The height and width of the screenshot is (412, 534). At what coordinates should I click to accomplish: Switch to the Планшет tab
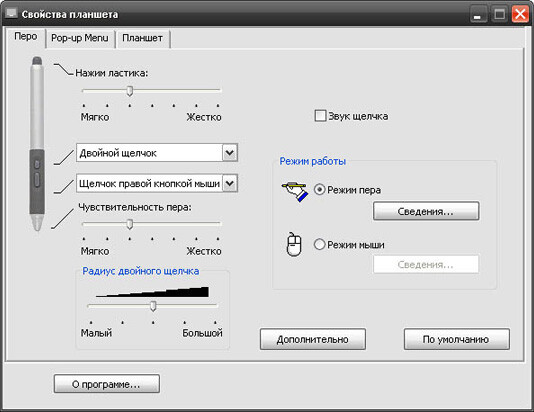pos(142,38)
